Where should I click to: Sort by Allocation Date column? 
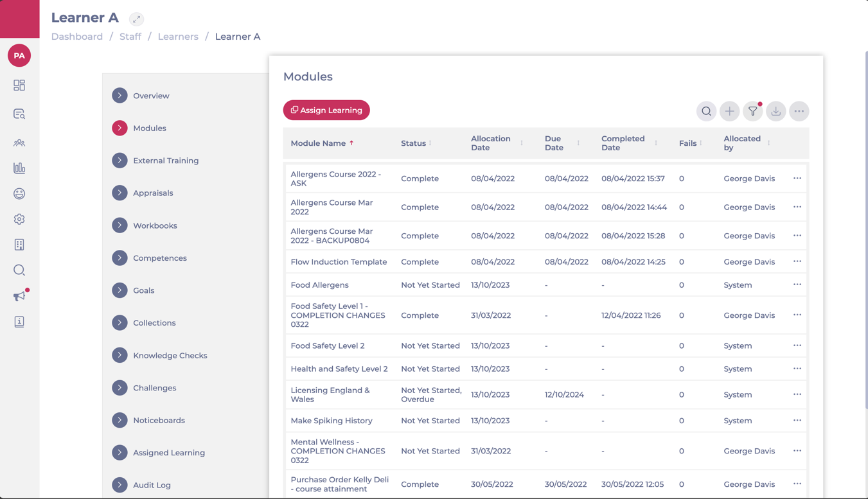pyautogui.click(x=497, y=143)
